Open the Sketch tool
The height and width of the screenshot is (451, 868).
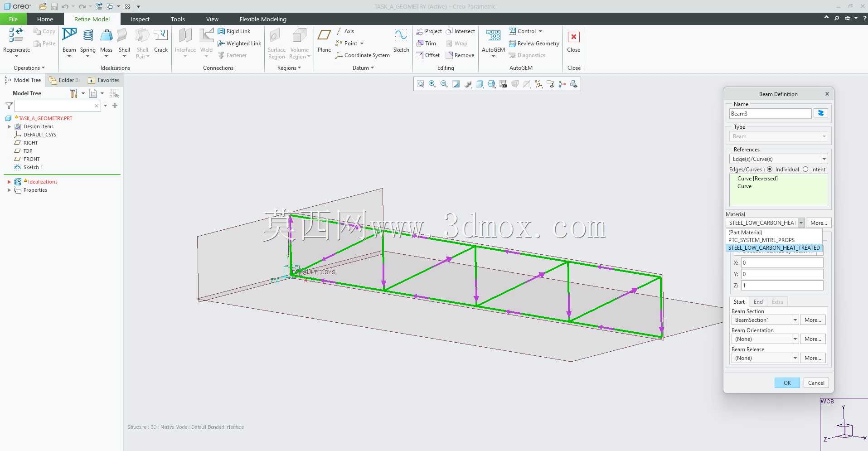pyautogui.click(x=401, y=39)
